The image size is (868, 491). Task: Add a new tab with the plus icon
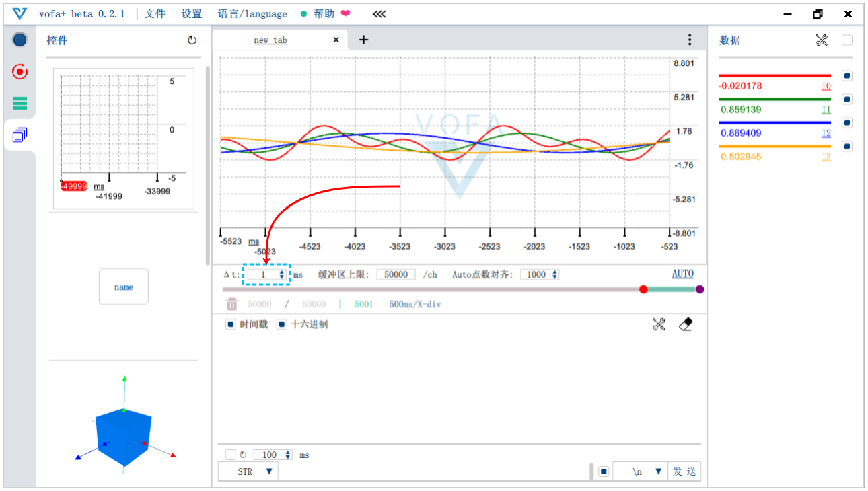pos(363,40)
